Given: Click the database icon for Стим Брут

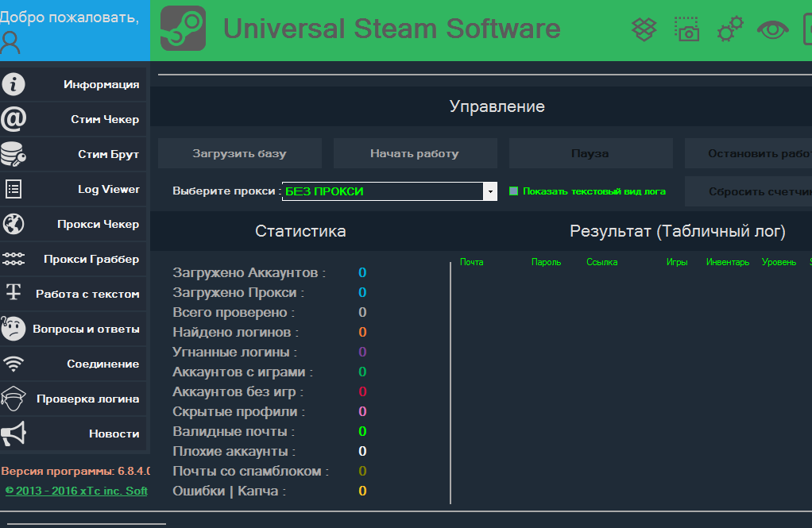Looking at the screenshot, I should 13,154.
